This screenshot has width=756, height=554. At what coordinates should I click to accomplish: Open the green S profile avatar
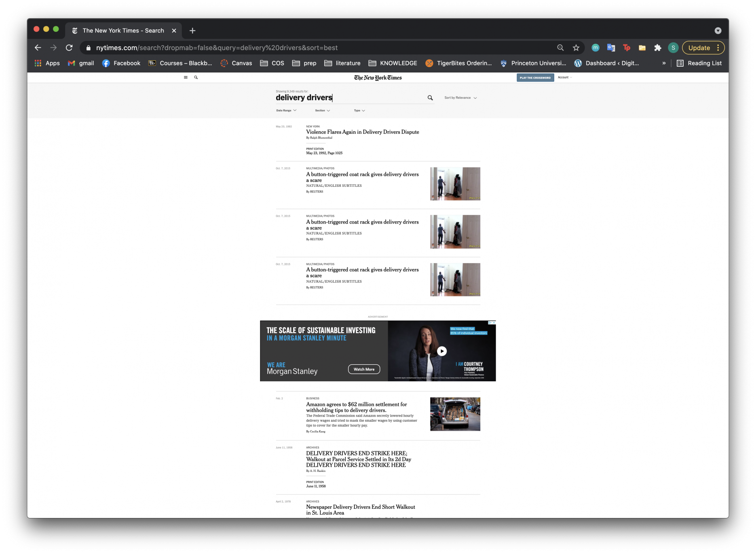pos(673,48)
